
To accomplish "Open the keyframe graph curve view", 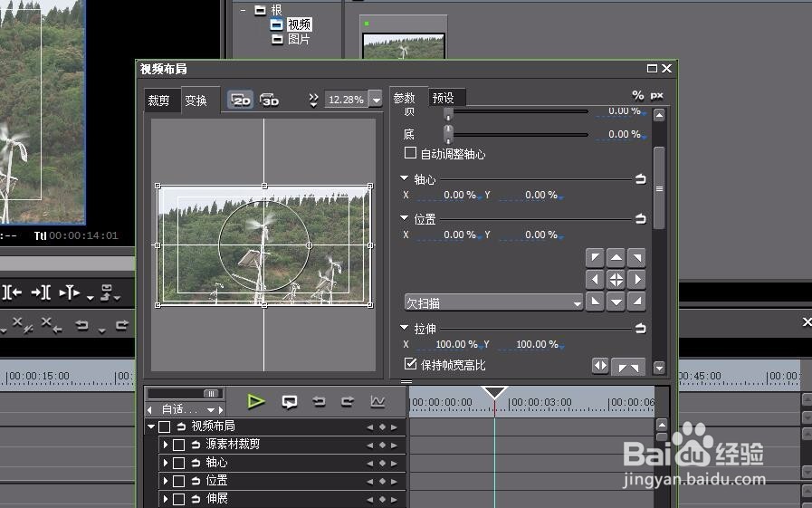I will (377, 401).
